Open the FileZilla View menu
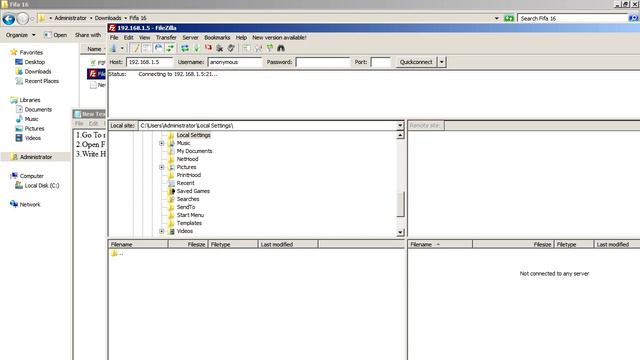The height and width of the screenshot is (360, 640). click(x=144, y=37)
